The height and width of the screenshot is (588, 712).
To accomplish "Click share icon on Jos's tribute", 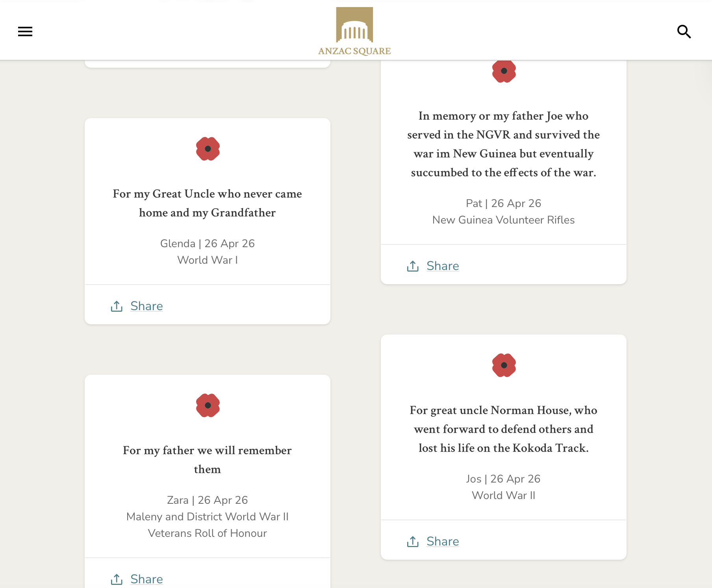I will (413, 541).
